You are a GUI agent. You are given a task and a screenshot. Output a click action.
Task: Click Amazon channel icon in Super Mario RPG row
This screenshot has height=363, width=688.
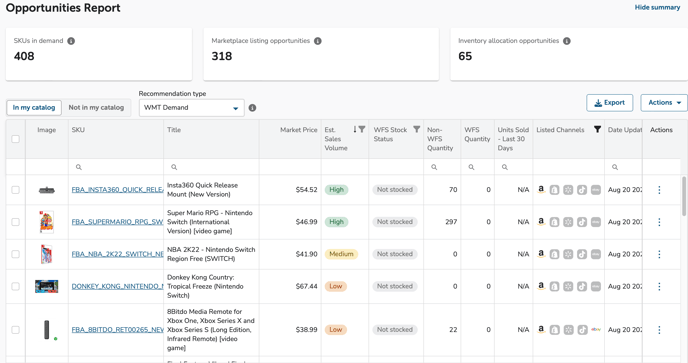(541, 222)
